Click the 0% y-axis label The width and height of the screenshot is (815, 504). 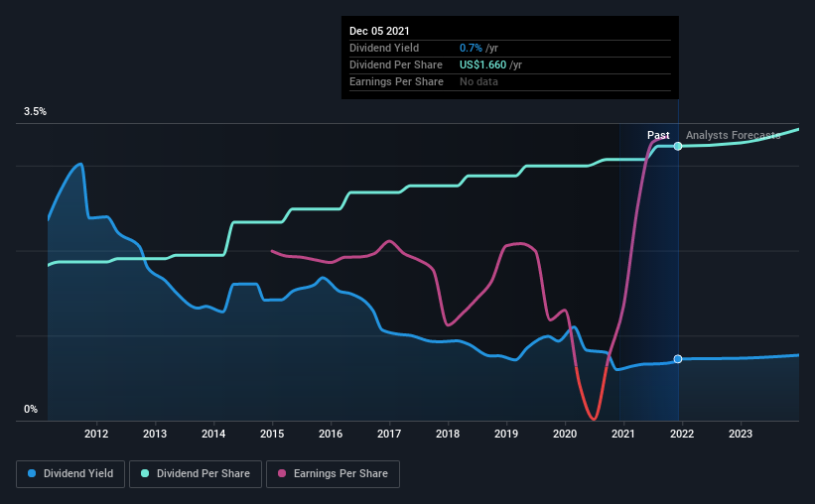[x=31, y=410]
